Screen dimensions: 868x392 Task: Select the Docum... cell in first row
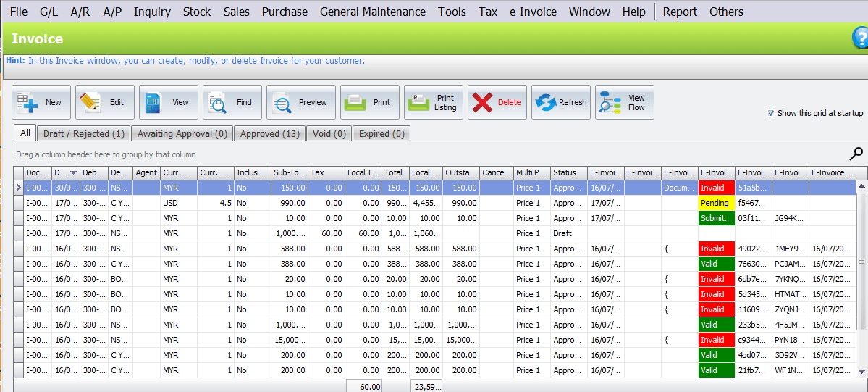click(x=680, y=188)
